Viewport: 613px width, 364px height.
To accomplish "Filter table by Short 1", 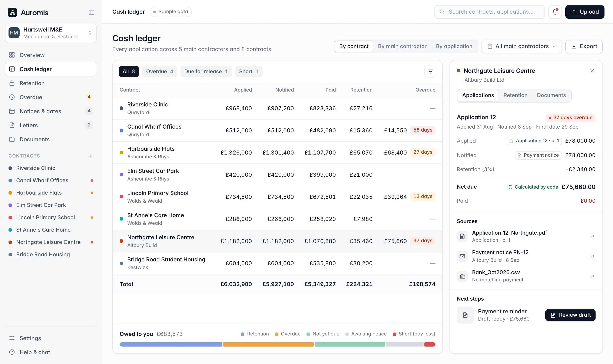I will pos(249,71).
